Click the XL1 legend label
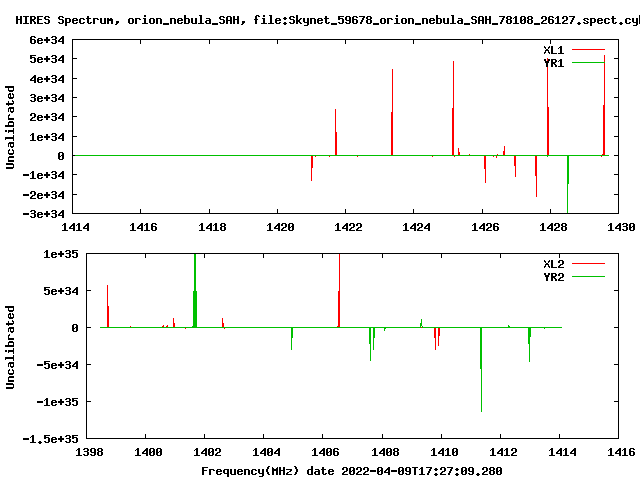The image size is (640, 480). [553, 50]
